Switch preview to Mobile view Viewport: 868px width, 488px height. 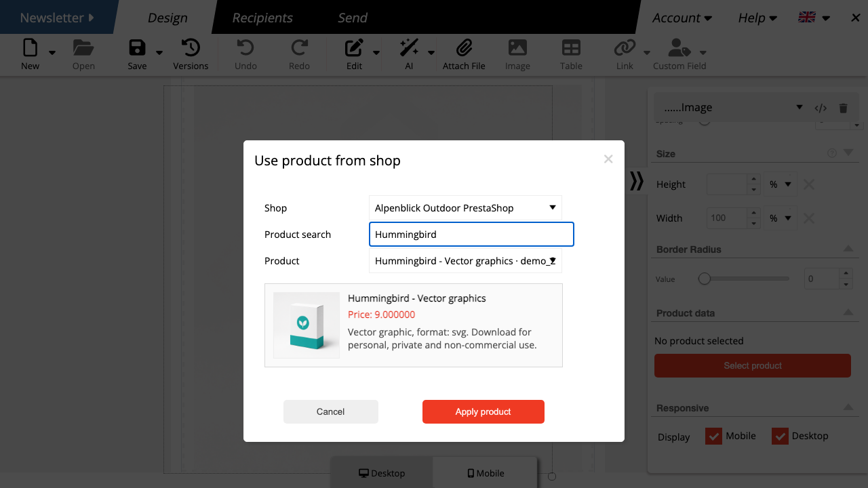(486, 473)
